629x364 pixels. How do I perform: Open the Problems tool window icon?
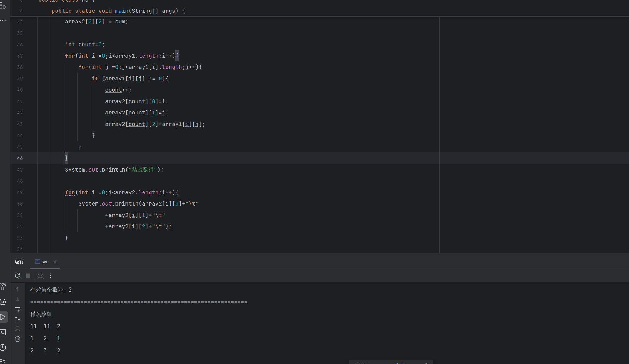3,347
